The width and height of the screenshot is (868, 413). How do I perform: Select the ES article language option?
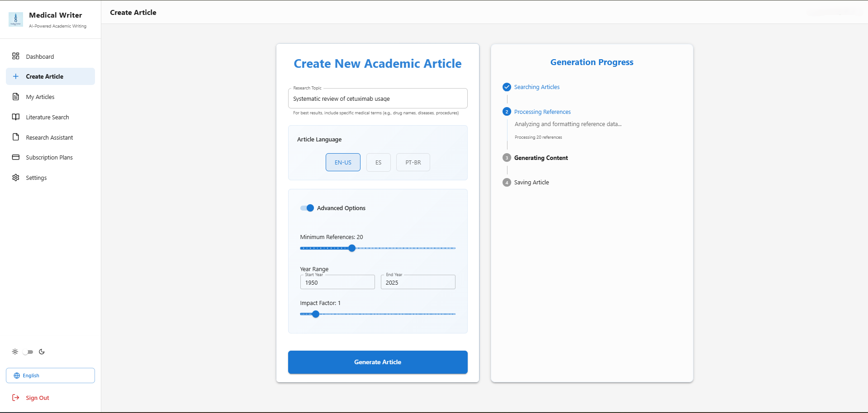pyautogui.click(x=378, y=162)
